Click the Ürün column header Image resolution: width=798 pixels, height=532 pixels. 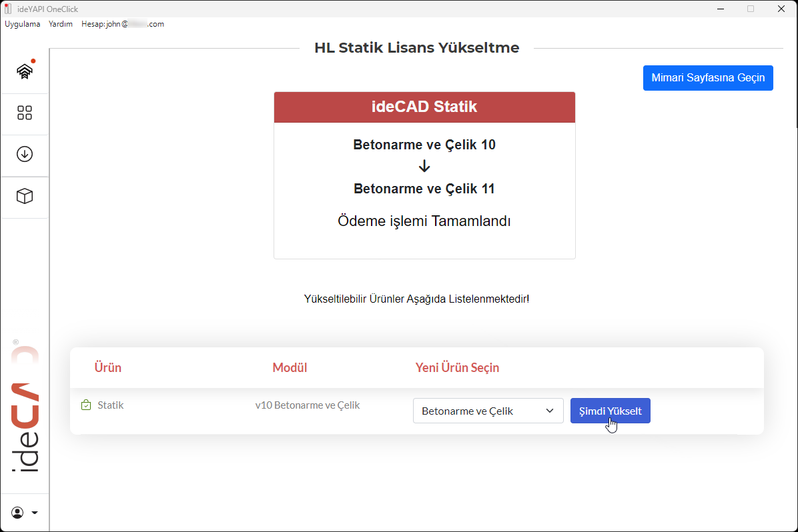(108, 367)
